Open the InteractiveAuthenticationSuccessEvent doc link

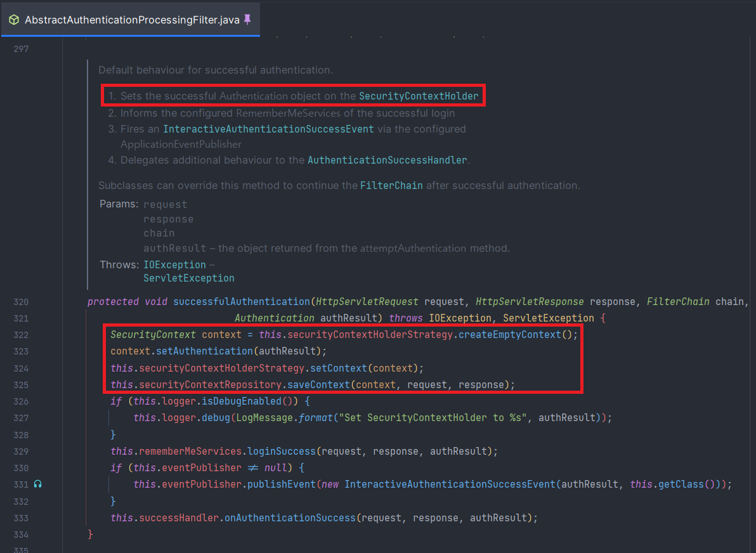click(268, 129)
